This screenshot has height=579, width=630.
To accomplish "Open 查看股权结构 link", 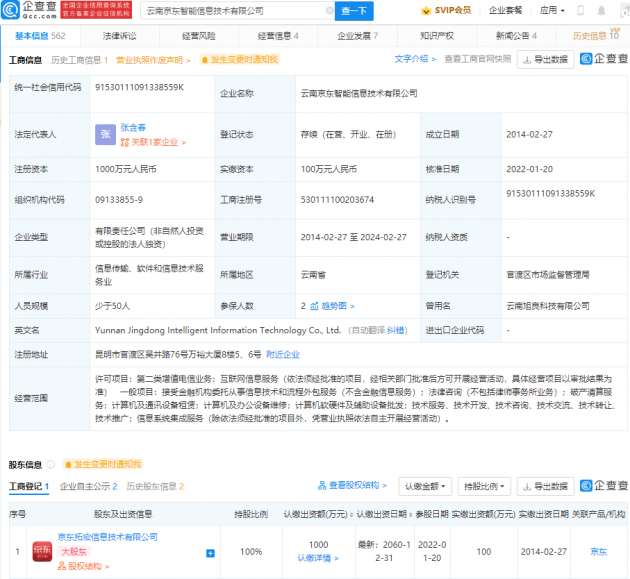I will 352,485.
